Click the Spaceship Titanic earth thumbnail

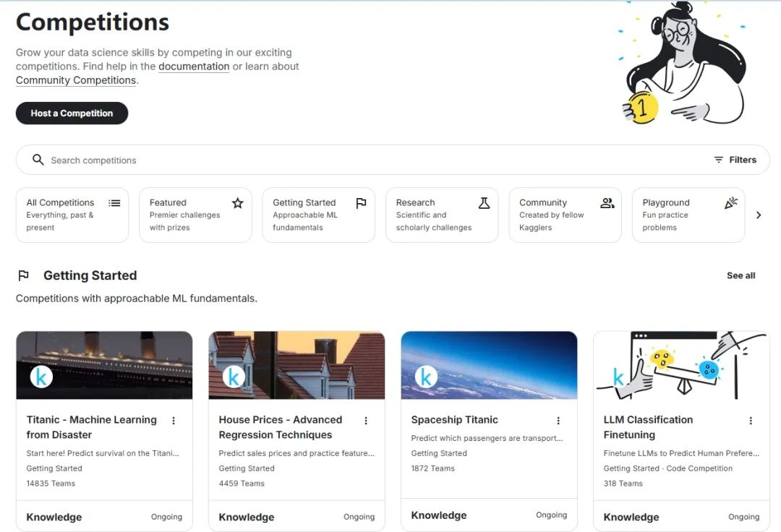click(x=489, y=365)
